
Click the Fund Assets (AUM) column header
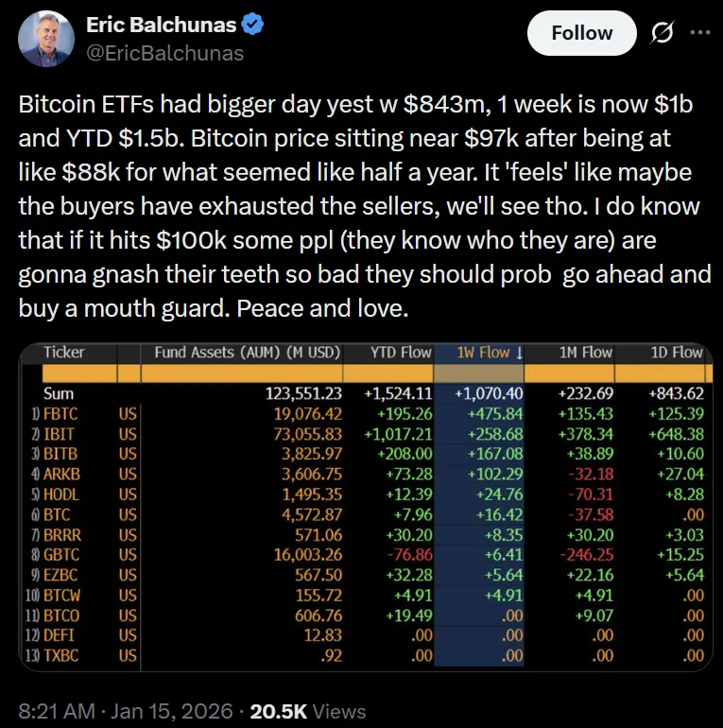pyautogui.click(x=247, y=353)
